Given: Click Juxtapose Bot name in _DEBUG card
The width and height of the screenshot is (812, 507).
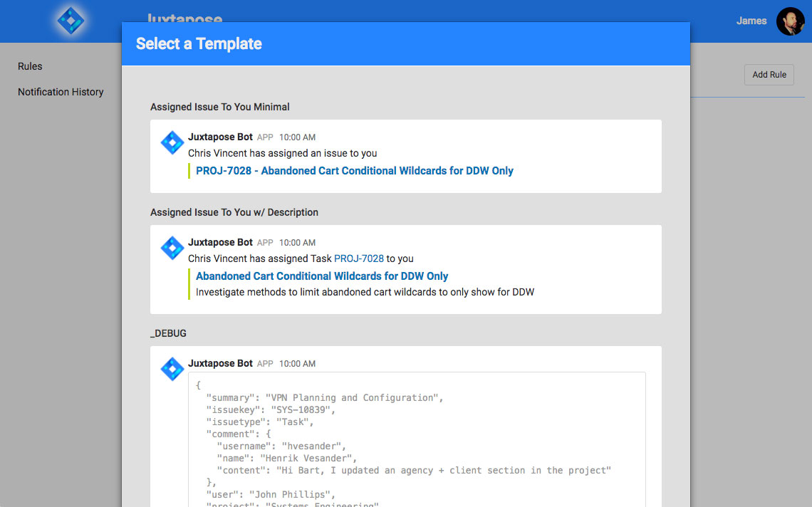Looking at the screenshot, I should click(220, 363).
